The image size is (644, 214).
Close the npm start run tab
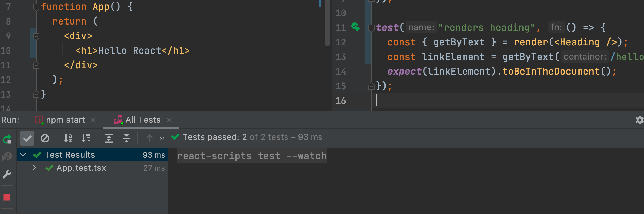click(93, 120)
